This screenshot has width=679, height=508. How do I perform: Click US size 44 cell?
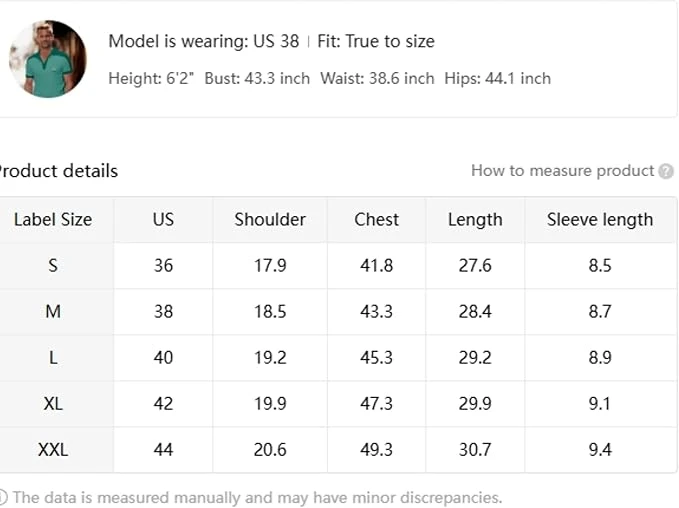(163, 450)
